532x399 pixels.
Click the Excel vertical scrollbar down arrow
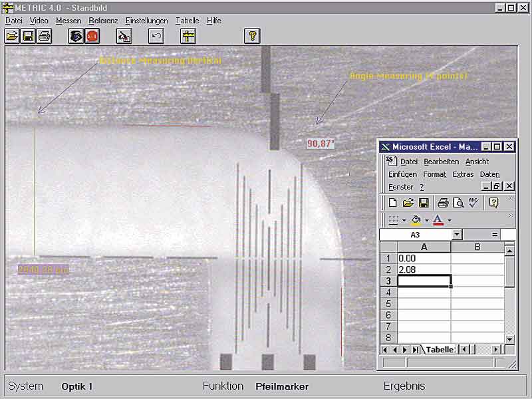click(x=509, y=339)
